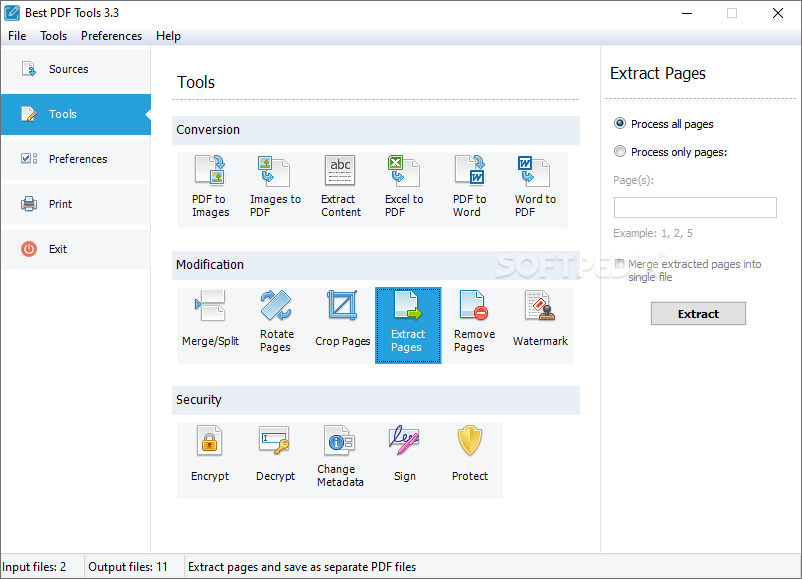Open Preferences in the sidebar
Viewport: 802px width, 579px height.
[76, 159]
